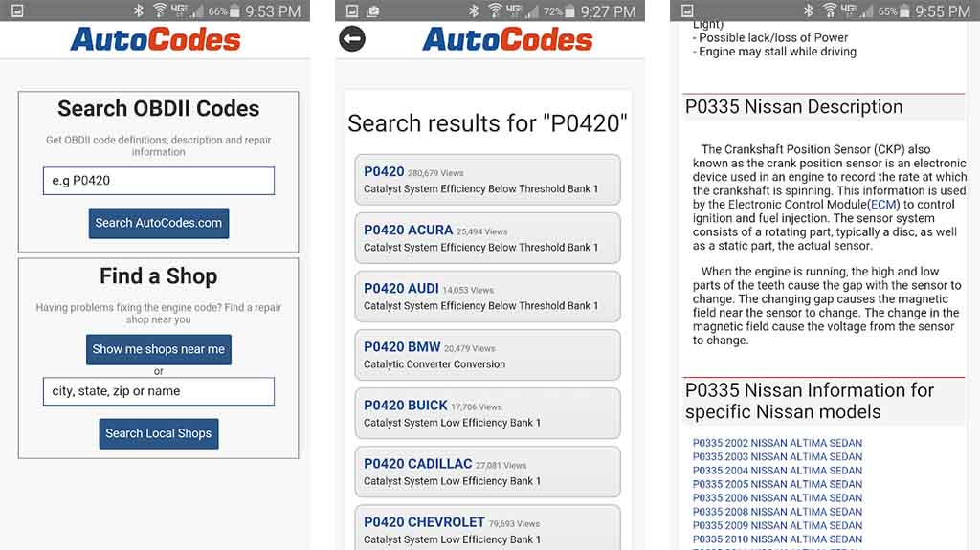Tap the 9:27 PM clock on the middle phone

(608, 11)
